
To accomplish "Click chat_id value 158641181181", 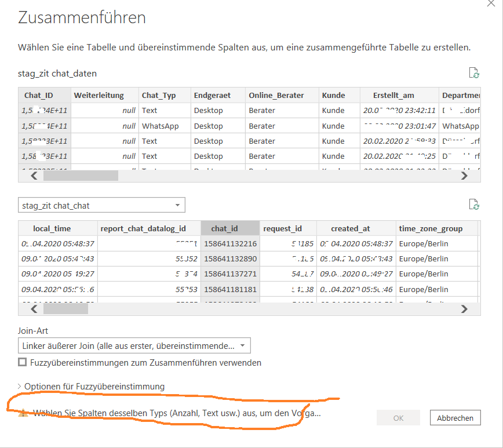I will (x=230, y=289).
